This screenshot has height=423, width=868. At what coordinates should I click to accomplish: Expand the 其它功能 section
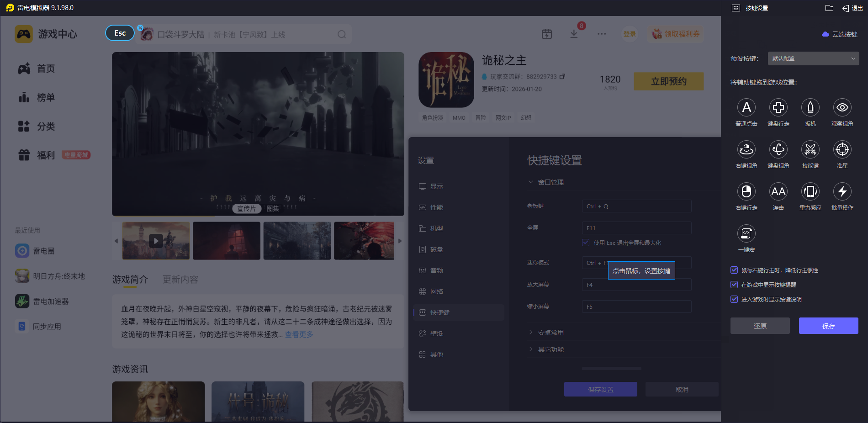(546, 349)
